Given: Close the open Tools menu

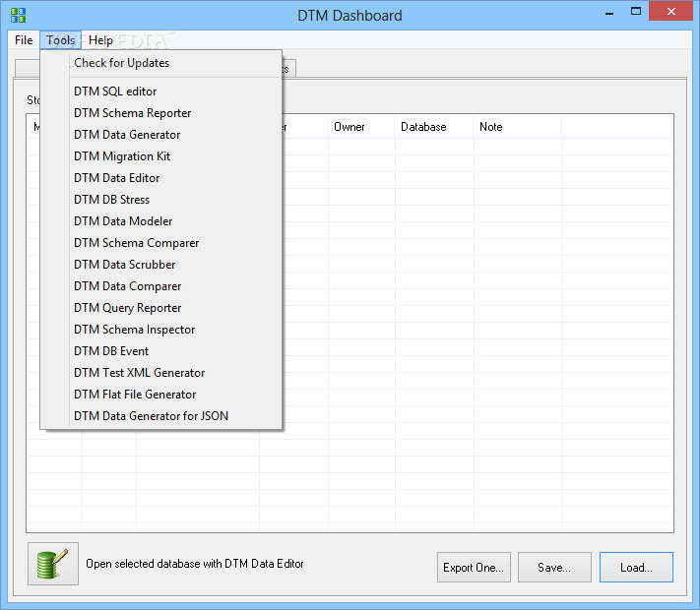Looking at the screenshot, I should coord(61,40).
